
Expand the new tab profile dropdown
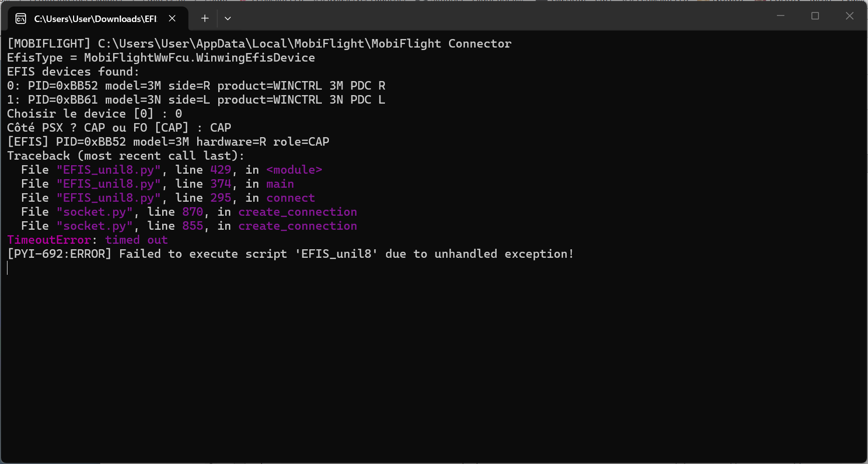point(228,19)
